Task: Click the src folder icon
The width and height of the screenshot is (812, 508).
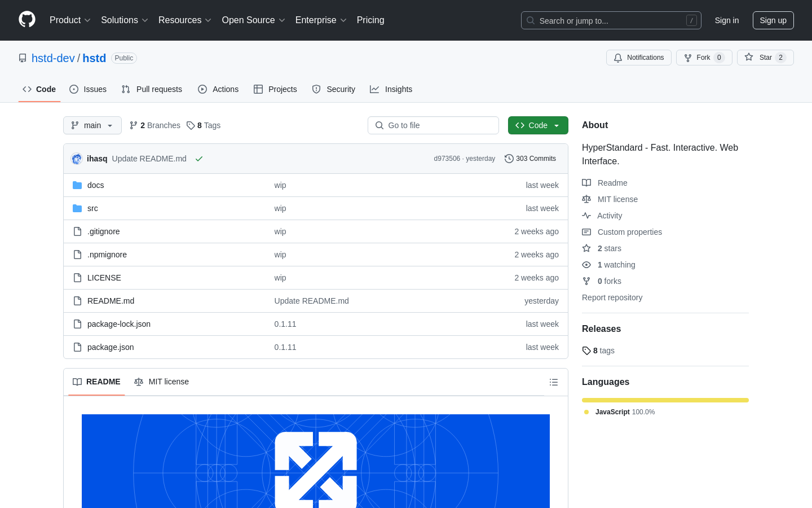Action: pos(77,208)
